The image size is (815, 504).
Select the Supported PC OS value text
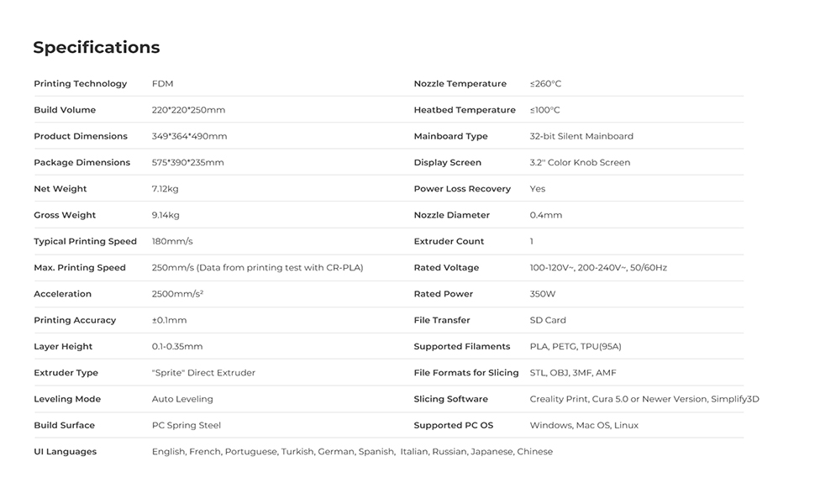click(x=584, y=426)
